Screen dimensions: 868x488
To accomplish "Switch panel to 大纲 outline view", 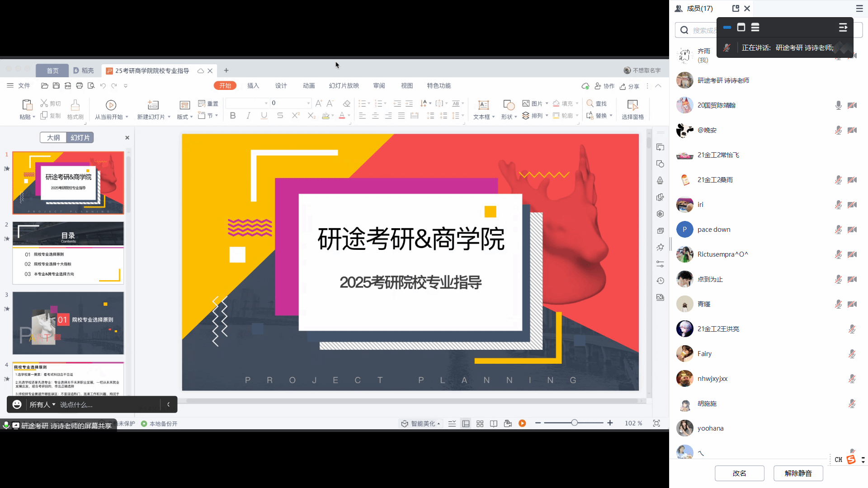I will point(53,137).
